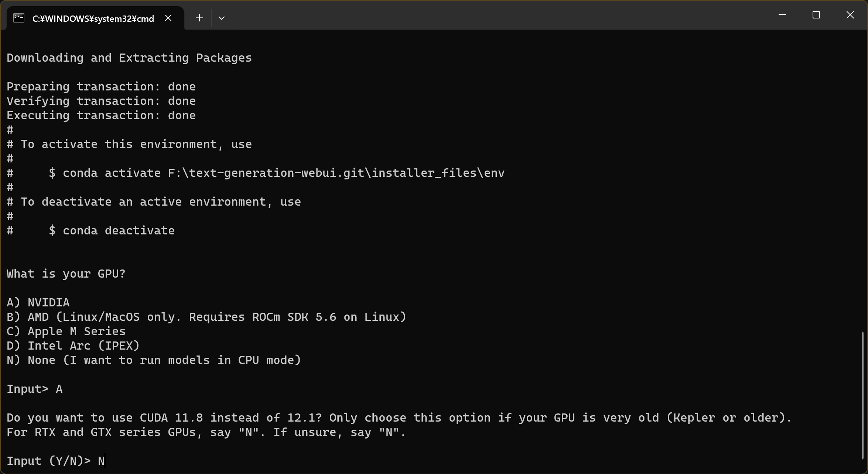The width and height of the screenshot is (868, 474).
Task: Close the terminal window
Action: (850, 15)
